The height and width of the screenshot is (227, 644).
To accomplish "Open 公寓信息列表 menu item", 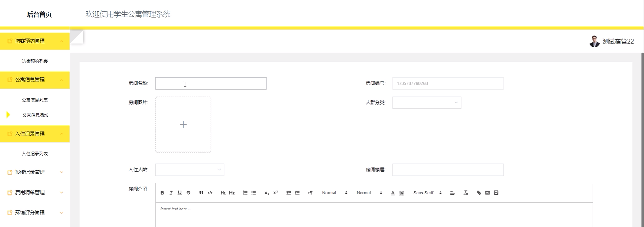I will [35, 100].
